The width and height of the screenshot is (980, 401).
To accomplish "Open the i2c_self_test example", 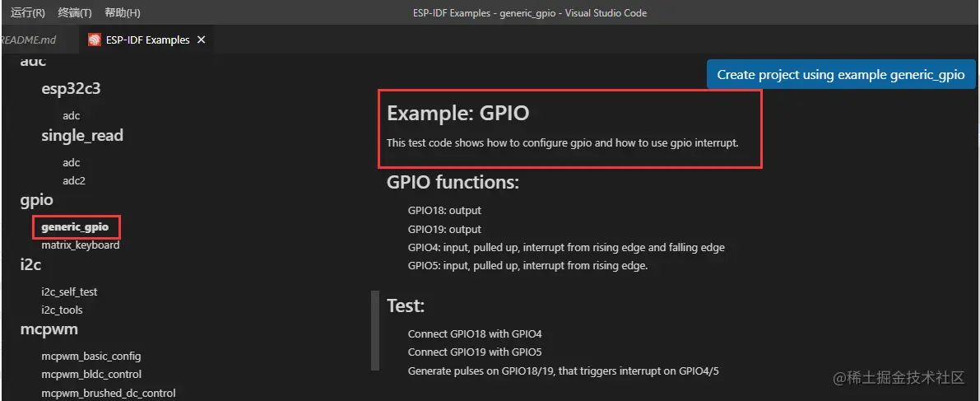I will [69, 292].
